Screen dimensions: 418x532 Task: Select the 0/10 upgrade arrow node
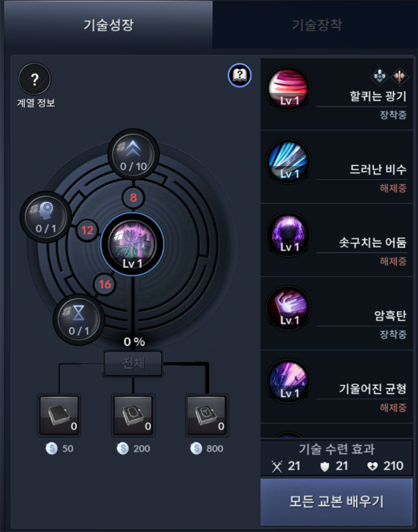(133, 154)
